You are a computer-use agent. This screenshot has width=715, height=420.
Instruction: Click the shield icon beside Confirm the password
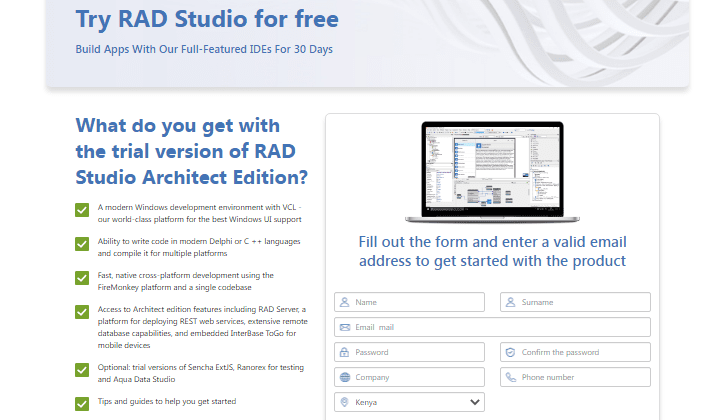509,352
